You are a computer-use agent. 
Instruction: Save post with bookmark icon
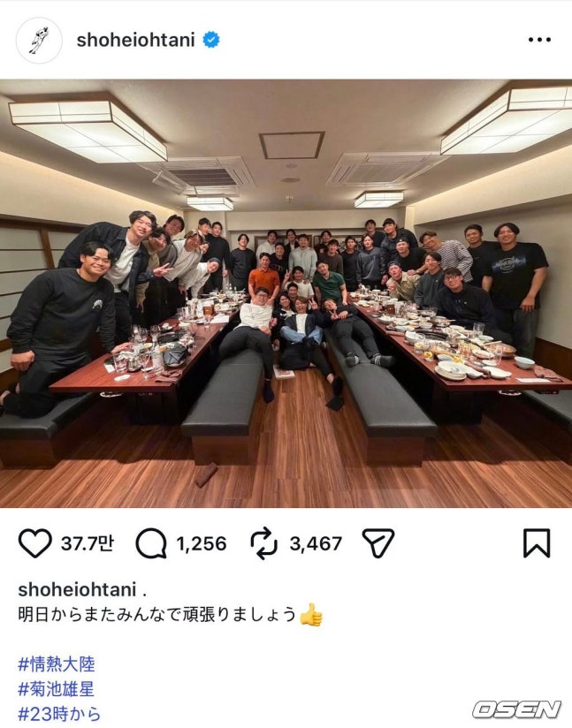coord(537,542)
